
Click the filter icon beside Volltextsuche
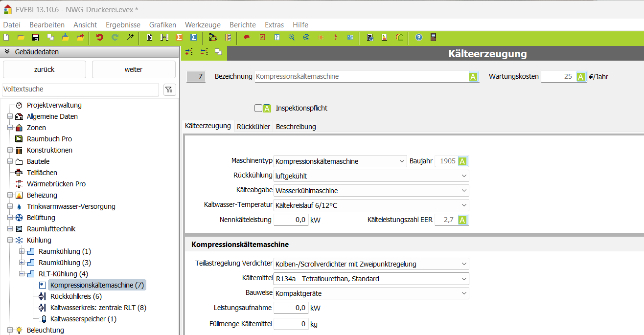point(169,89)
